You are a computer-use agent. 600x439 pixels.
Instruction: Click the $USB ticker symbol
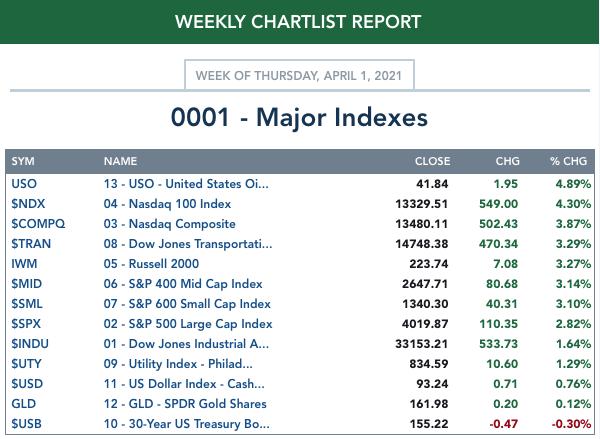[26, 424]
